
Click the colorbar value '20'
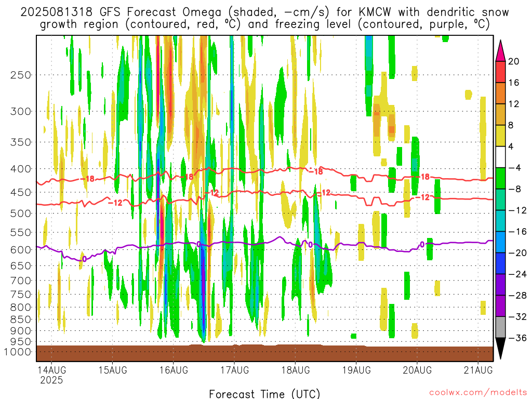point(514,61)
